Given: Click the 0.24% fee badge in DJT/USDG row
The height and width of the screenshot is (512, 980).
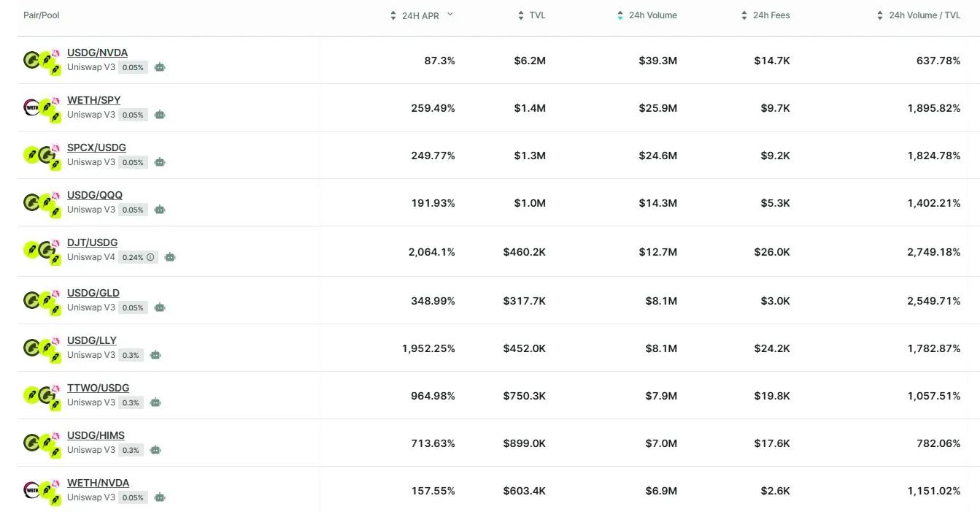Looking at the screenshot, I should point(139,257).
